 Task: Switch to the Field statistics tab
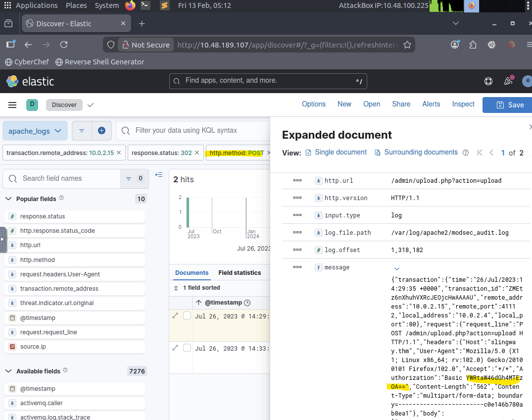coord(240,273)
